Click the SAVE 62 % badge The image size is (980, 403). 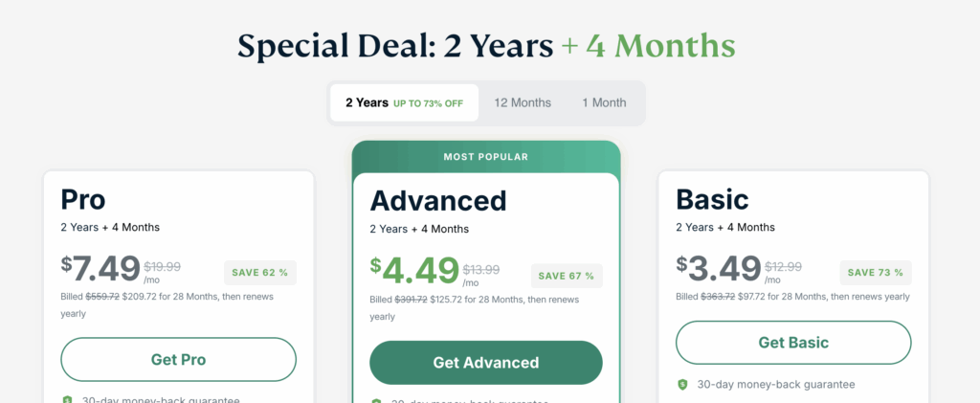[x=260, y=273]
